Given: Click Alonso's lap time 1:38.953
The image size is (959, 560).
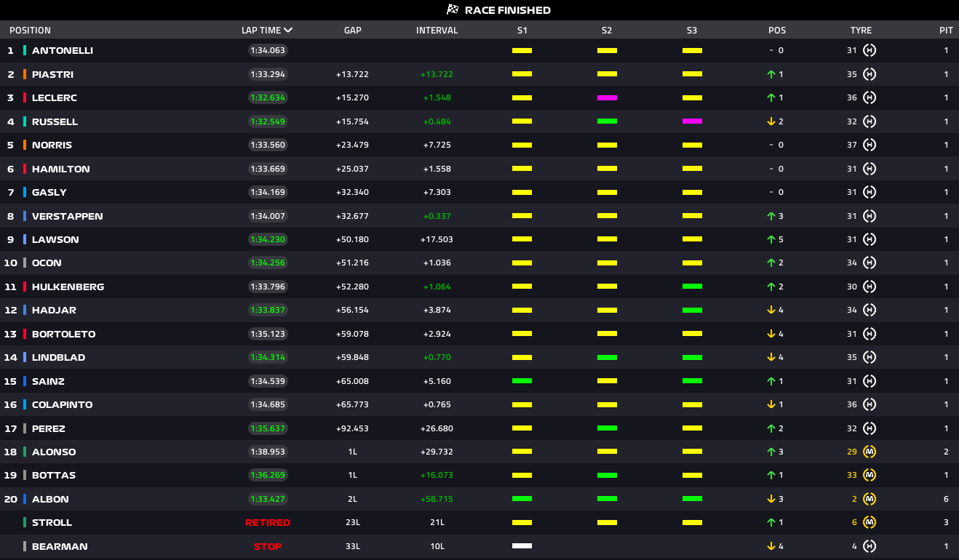Looking at the screenshot, I should [x=268, y=452].
